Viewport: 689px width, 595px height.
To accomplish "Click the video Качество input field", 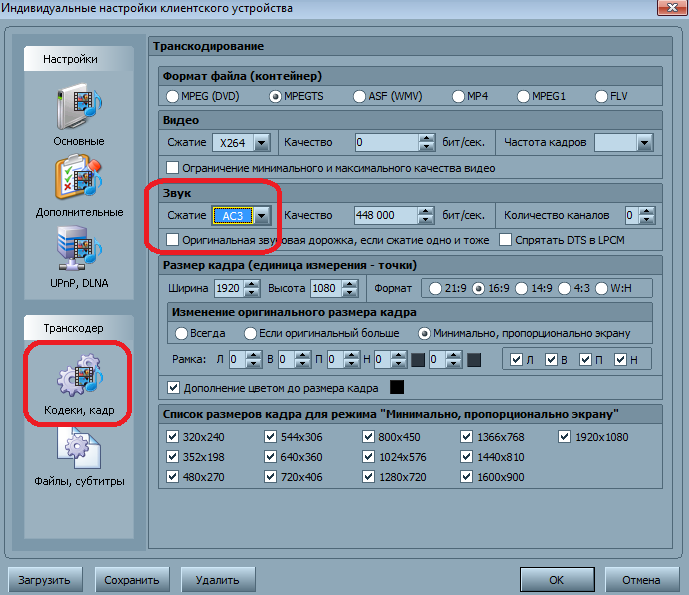I will (385, 142).
